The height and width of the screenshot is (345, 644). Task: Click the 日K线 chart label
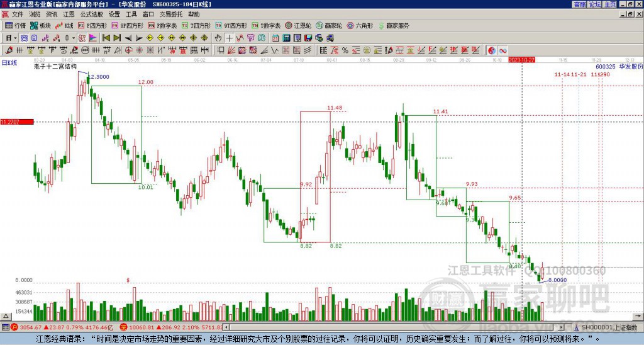[9, 63]
